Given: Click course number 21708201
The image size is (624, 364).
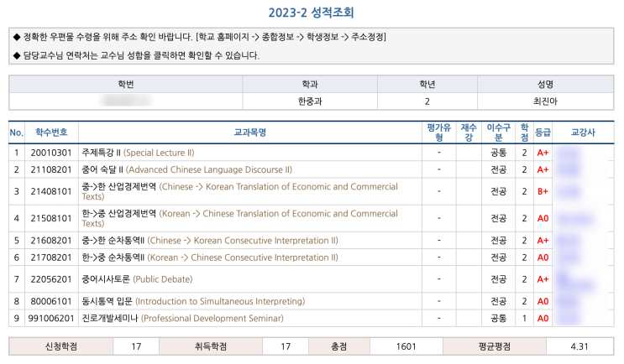Looking at the screenshot, I should [x=51, y=257].
